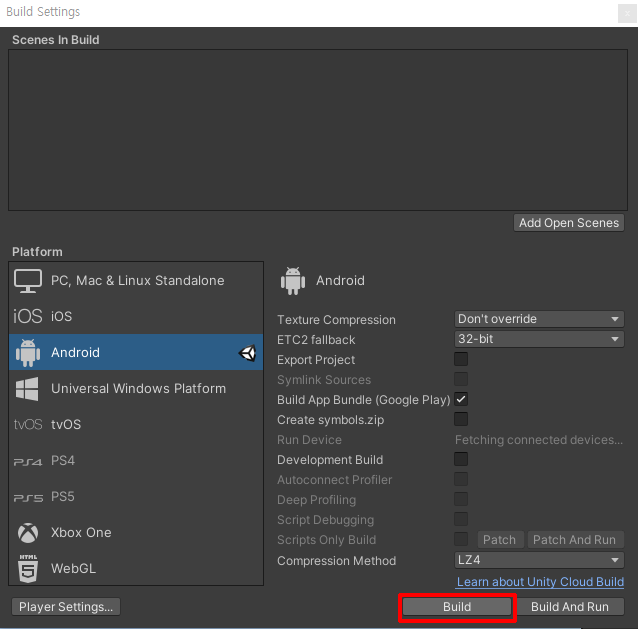Click the tvOS platform logo icon
This screenshot has width=638, height=629.
(x=28, y=424)
